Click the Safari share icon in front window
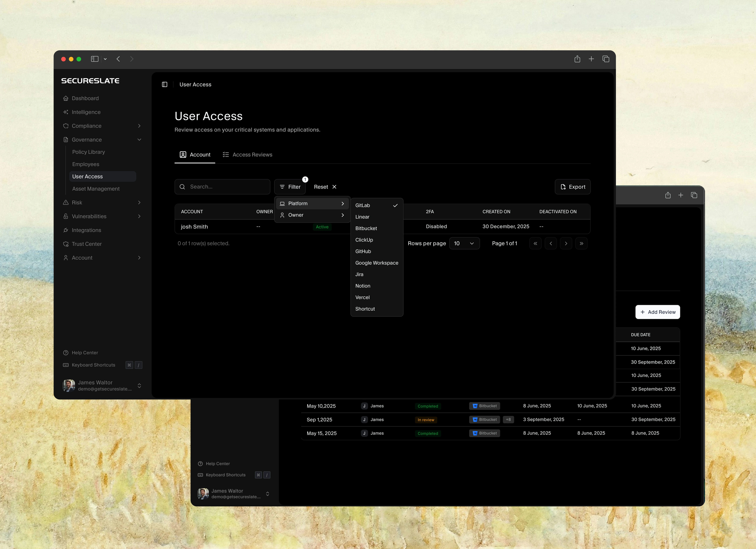756x549 pixels. (x=577, y=59)
